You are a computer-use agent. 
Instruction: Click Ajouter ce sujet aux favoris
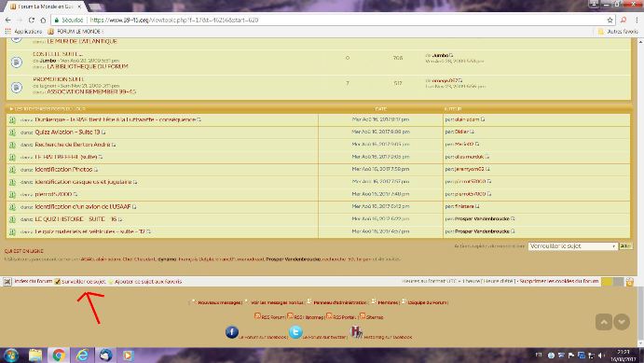click(x=148, y=282)
